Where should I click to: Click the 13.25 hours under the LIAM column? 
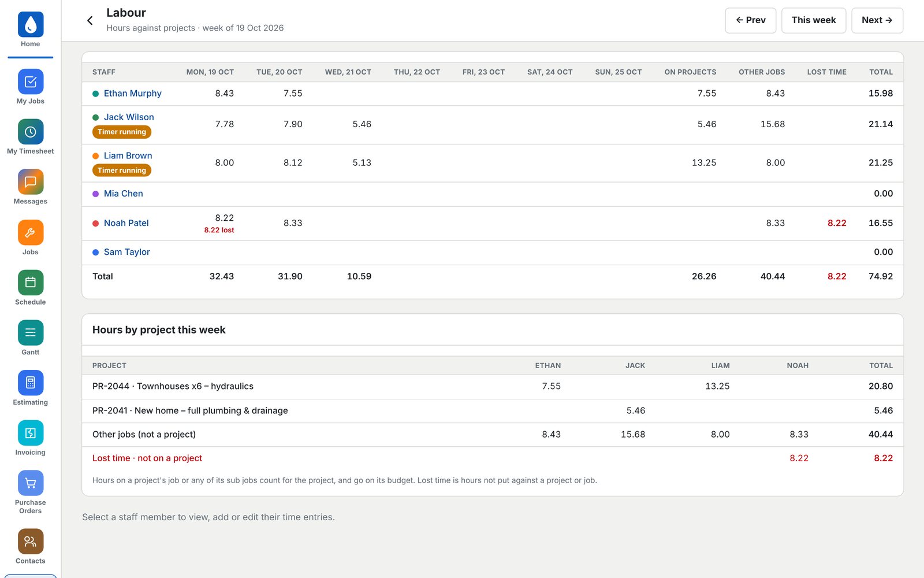click(x=717, y=387)
